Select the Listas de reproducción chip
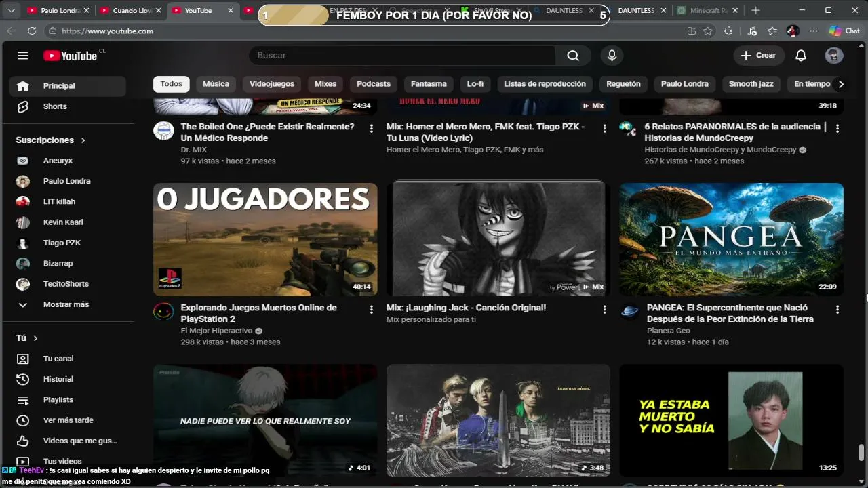Screen dimensions: 868x488 click(545, 84)
